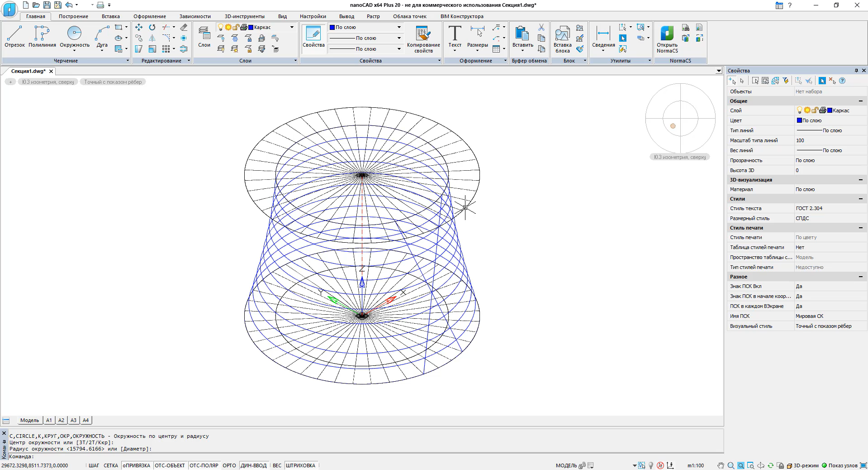Click the Save icon in quick access toolbar

47,5
